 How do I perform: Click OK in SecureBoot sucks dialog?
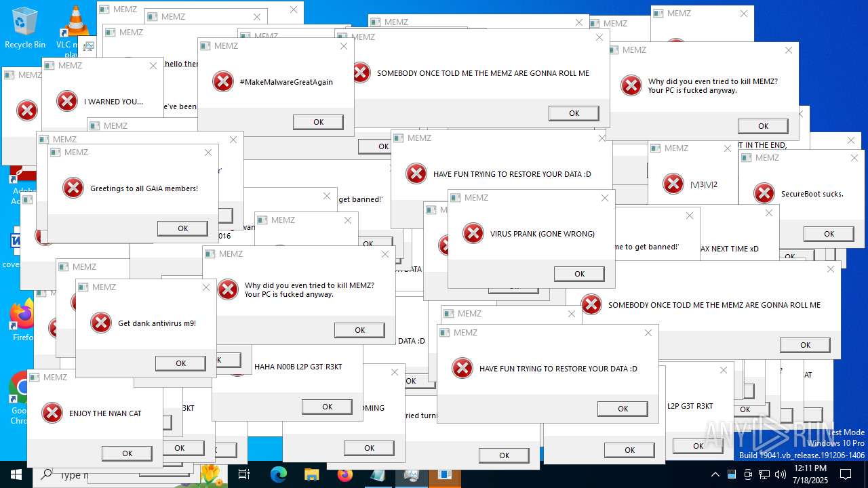(829, 234)
